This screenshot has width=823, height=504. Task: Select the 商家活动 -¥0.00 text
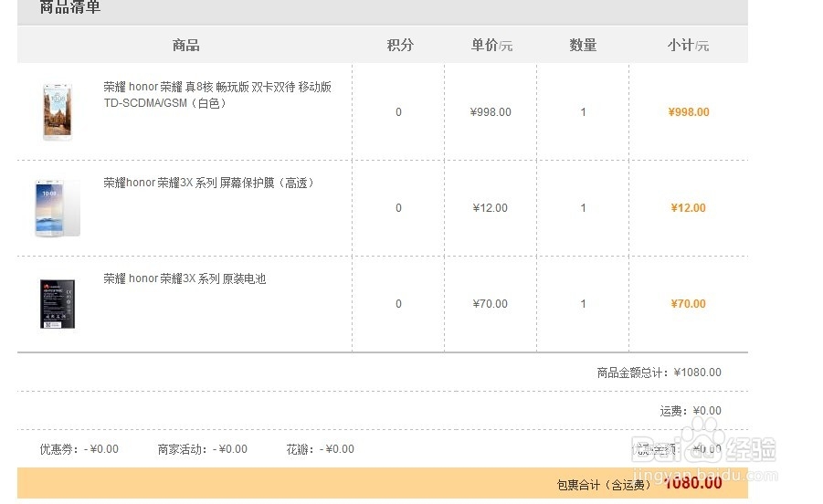tap(203, 449)
